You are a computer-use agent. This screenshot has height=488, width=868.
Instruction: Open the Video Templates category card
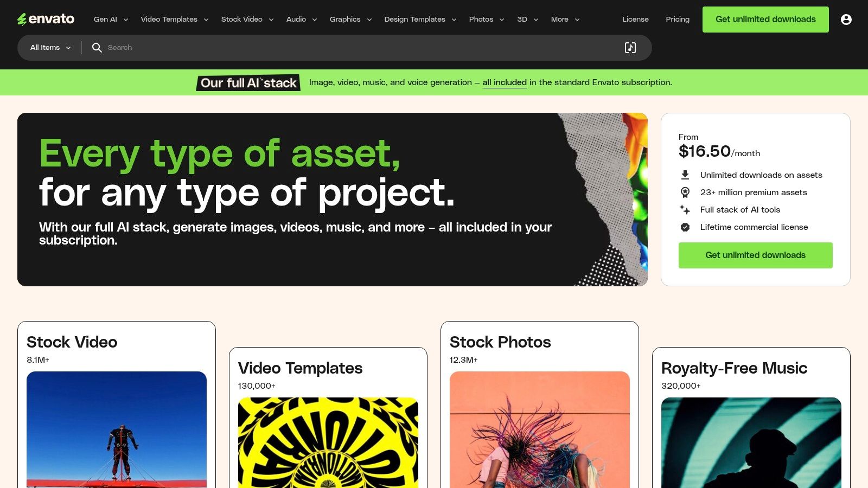[x=328, y=418]
